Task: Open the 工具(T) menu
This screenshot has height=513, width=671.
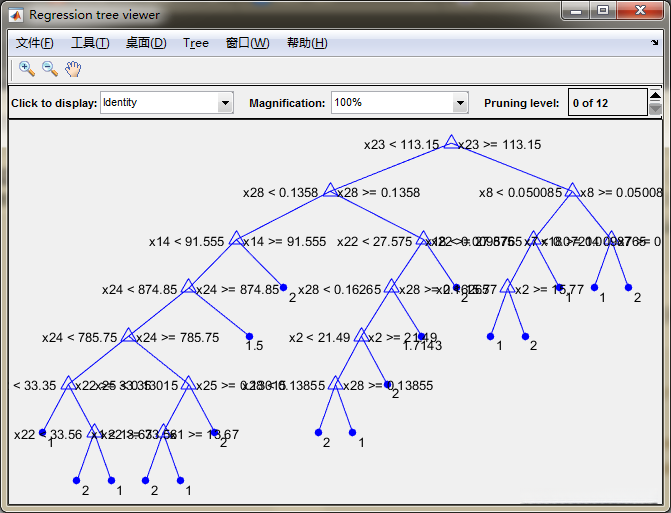Action: pyautogui.click(x=90, y=43)
